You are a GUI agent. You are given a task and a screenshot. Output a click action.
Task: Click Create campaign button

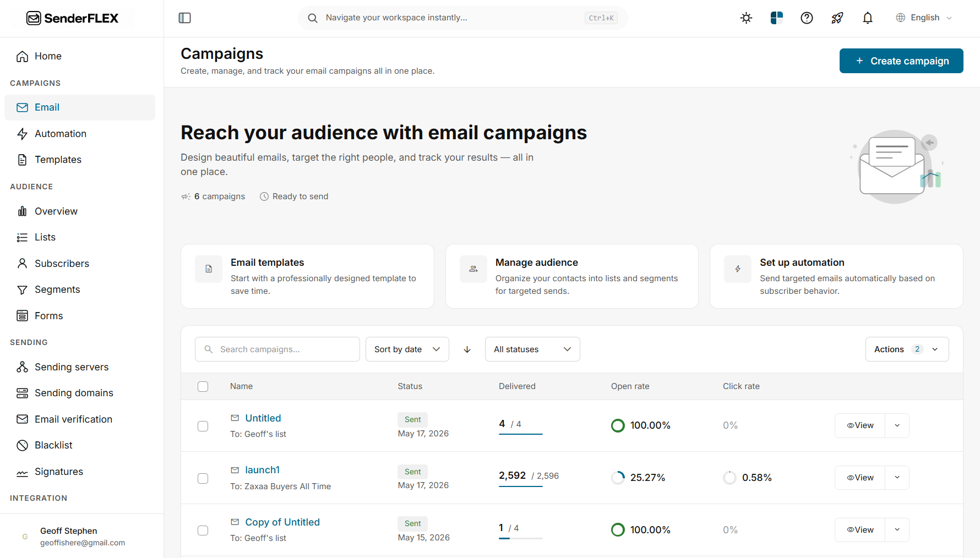(x=901, y=61)
